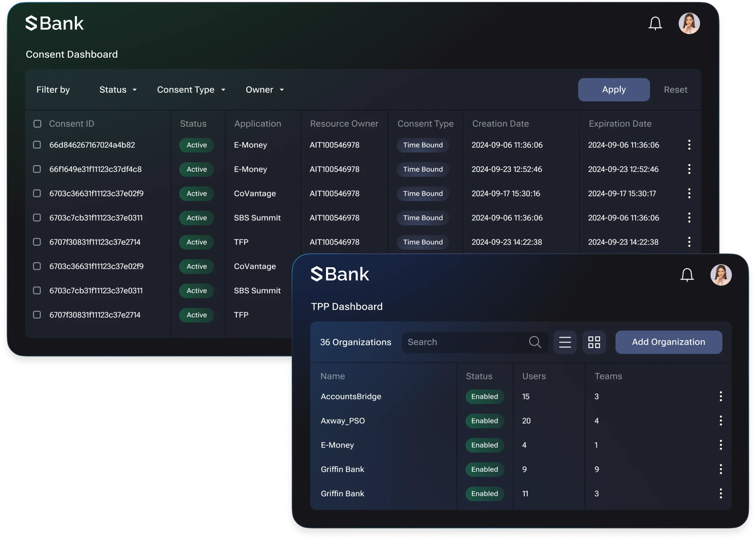Check the select-all box beside the Consent ID header
Viewport: 756px width, 540px height.
pyautogui.click(x=37, y=124)
